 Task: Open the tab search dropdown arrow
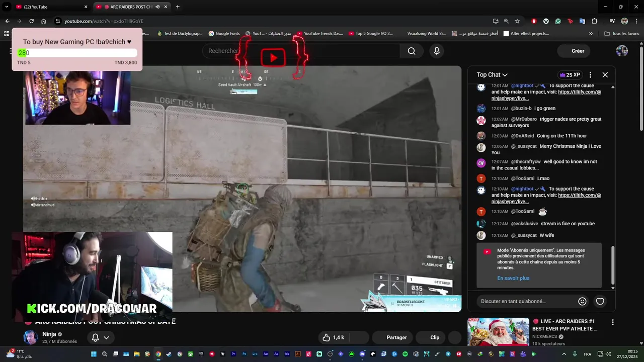7,7
